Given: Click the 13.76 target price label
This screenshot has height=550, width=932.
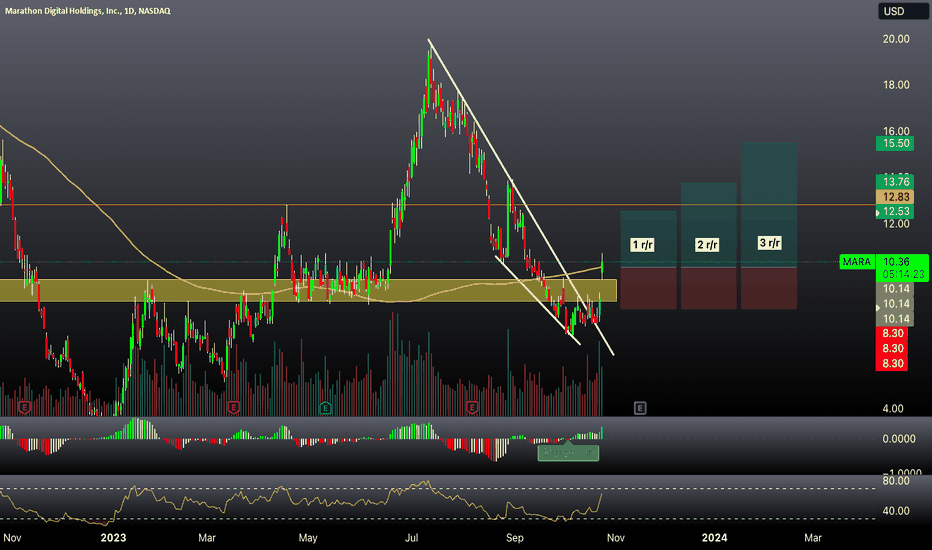Looking at the screenshot, I should coord(895,182).
